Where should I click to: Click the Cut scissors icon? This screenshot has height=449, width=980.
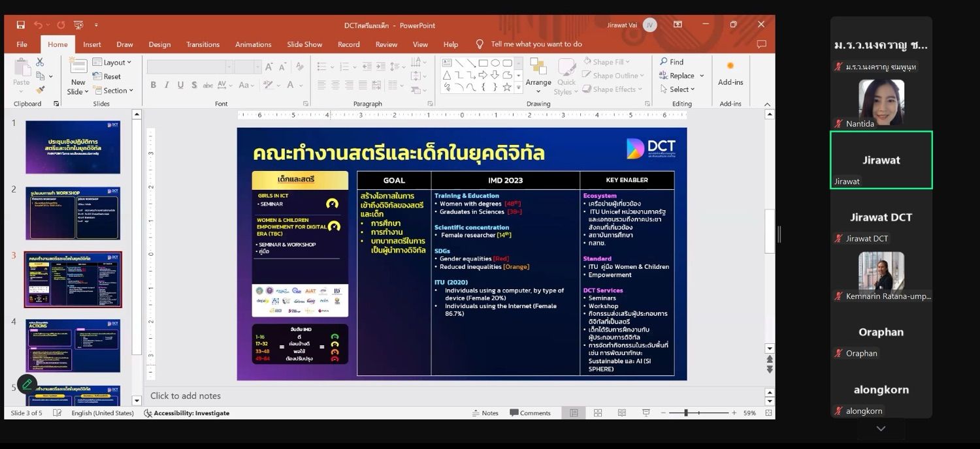(40, 62)
